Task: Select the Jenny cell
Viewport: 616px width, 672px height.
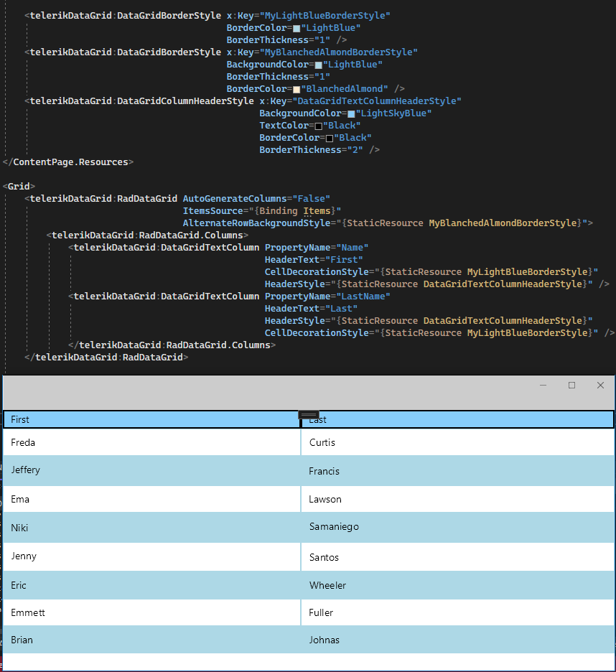Action: (x=151, y=556)
